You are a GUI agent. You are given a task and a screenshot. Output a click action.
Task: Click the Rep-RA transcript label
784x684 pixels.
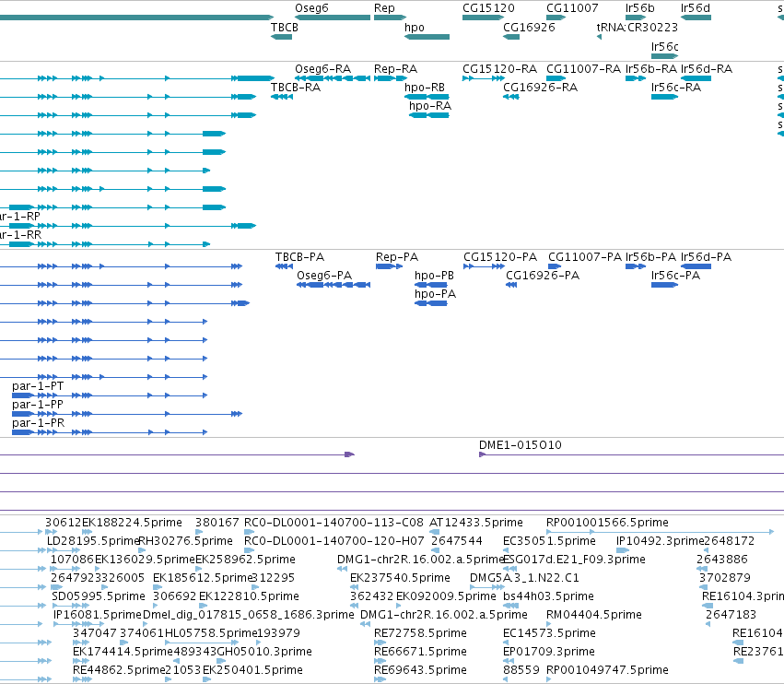click(x=395, y=68)
